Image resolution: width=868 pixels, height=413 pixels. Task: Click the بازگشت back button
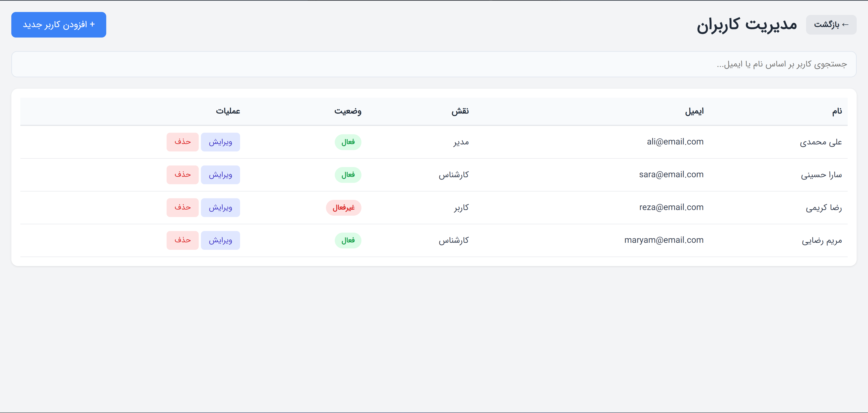831,25
